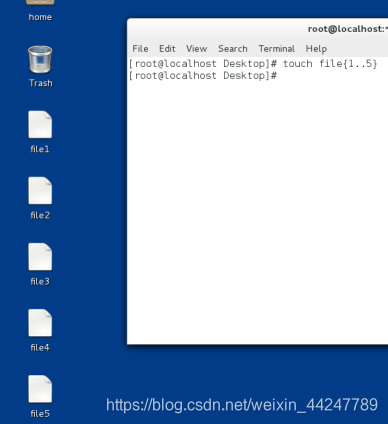Click the root@localhost terminal title bar

pos(258,29)
